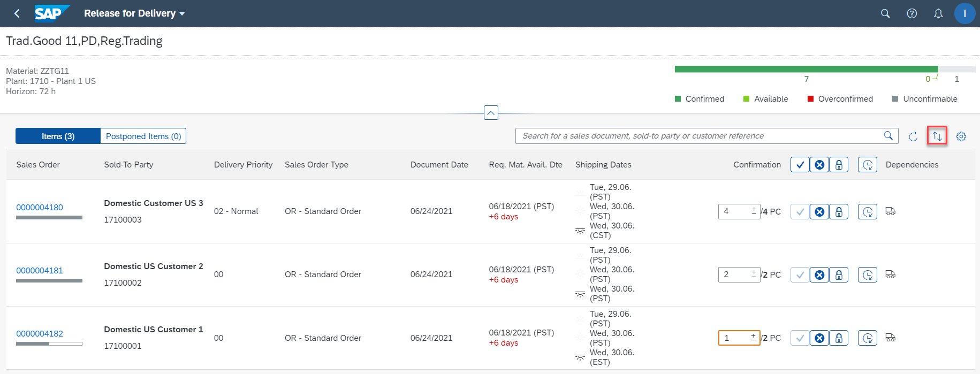This screenshot has height=374, width=980.
Task: Go back using the header arrow
Action: point(17,13)
